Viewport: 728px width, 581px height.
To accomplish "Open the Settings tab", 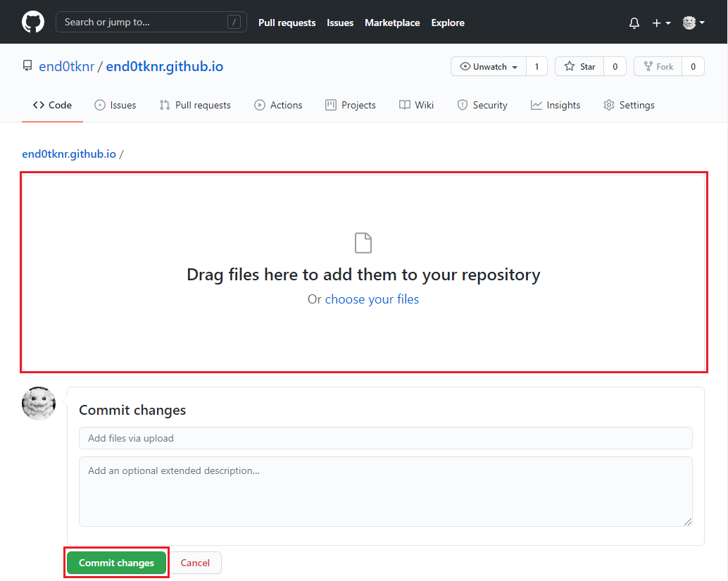I will click(629, 106).
